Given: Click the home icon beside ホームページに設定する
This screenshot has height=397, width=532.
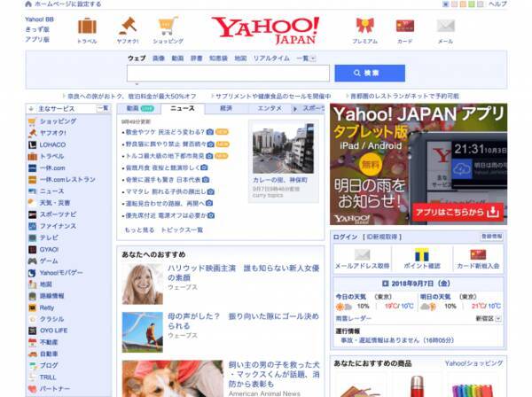Looking at the screenshot, I should click(x=28, y=4).
